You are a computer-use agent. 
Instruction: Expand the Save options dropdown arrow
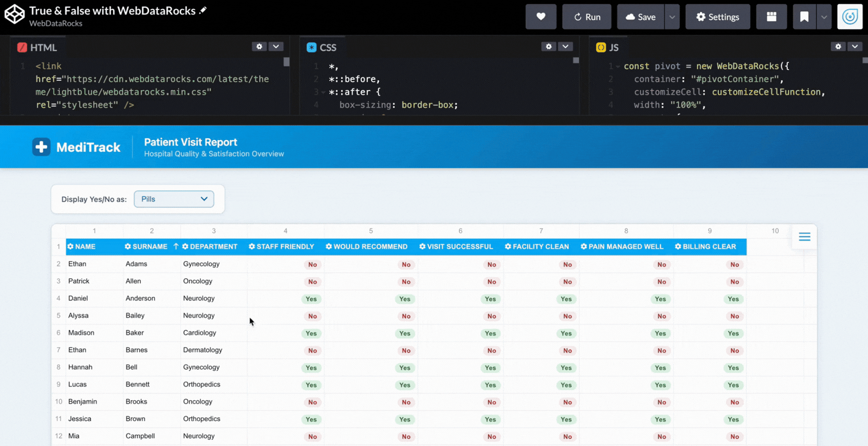[x=672, y=17]
